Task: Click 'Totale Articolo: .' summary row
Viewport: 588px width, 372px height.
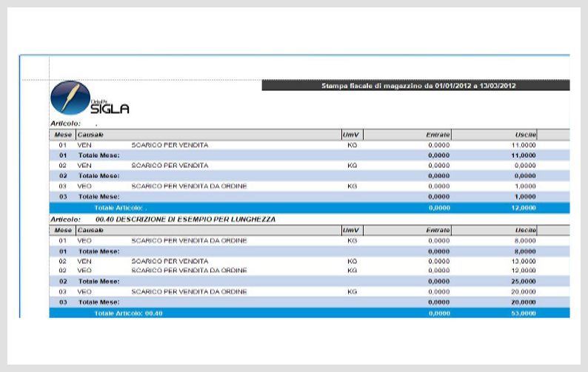Action: point(310,208)
